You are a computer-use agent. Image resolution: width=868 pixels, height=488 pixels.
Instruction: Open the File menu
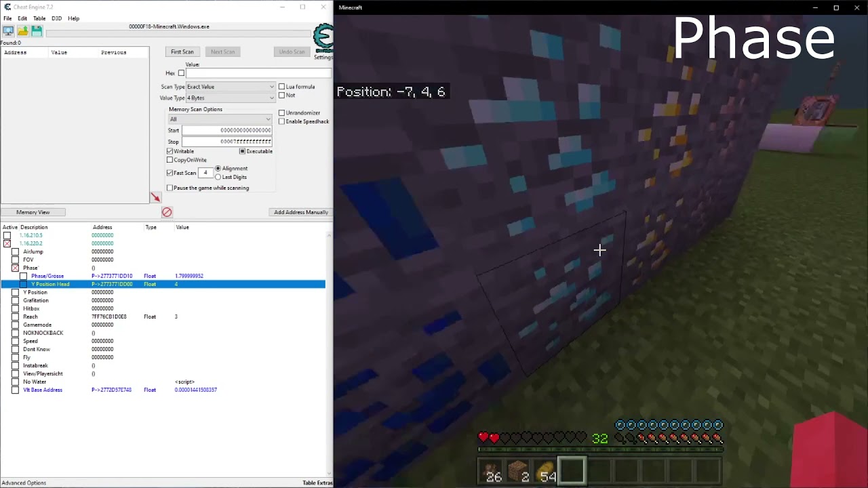coord(7,18)
